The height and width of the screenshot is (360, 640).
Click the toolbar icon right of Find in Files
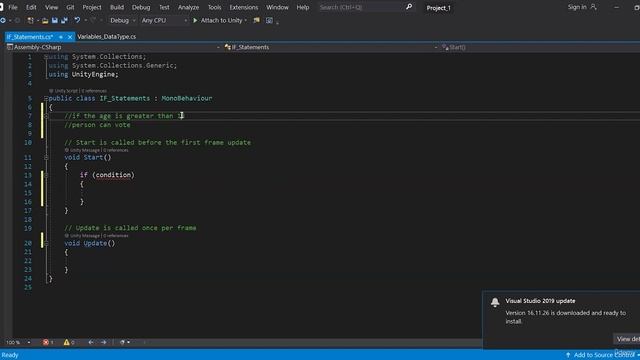coord(269,20)
